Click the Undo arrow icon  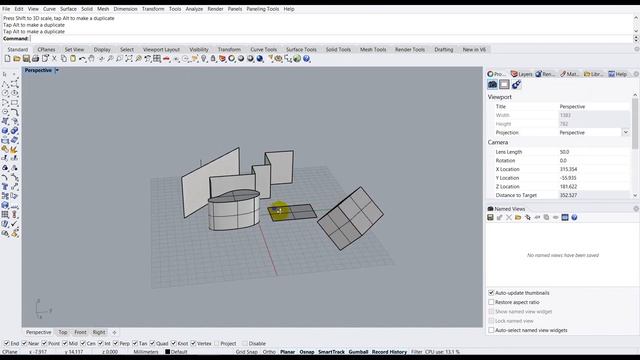(82, 59)
